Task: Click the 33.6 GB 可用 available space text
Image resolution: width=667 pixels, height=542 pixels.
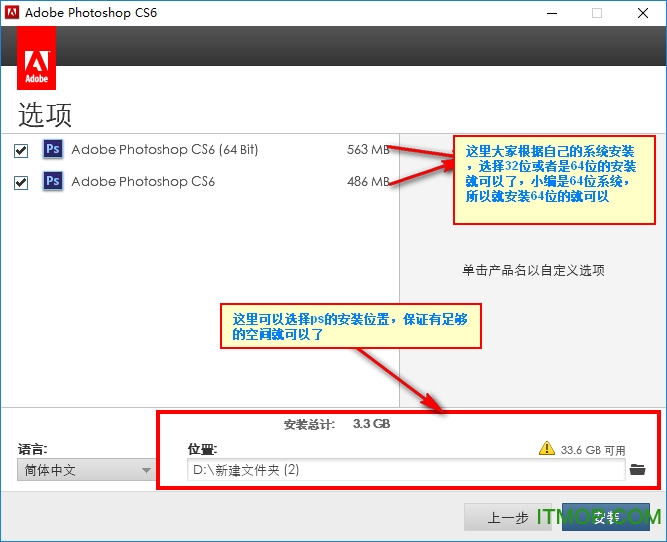Action: point(593,450)
